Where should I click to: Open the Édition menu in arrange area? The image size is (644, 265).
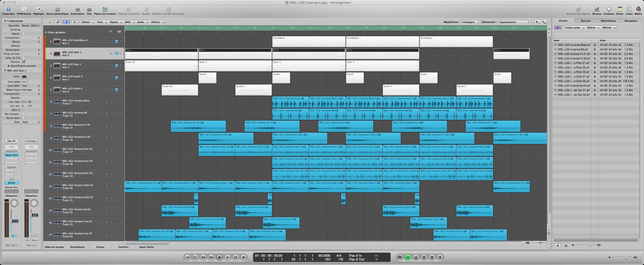[x=87, y=22]
